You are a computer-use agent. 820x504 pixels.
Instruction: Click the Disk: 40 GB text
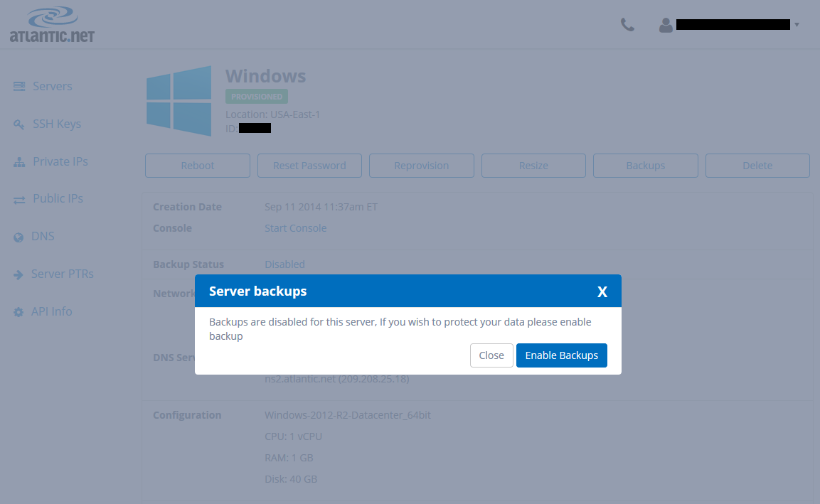coord(292,479)
